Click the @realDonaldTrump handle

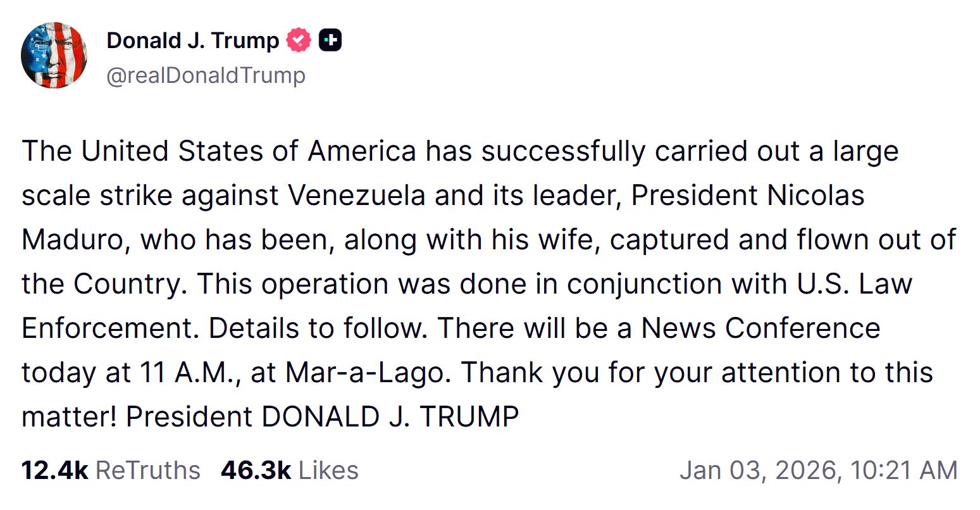(206, 75)
